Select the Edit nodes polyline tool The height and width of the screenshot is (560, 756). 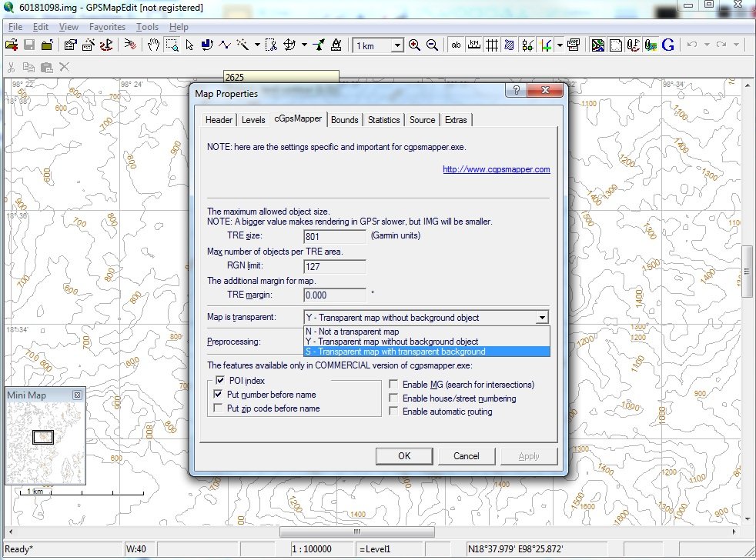(225, 45)
